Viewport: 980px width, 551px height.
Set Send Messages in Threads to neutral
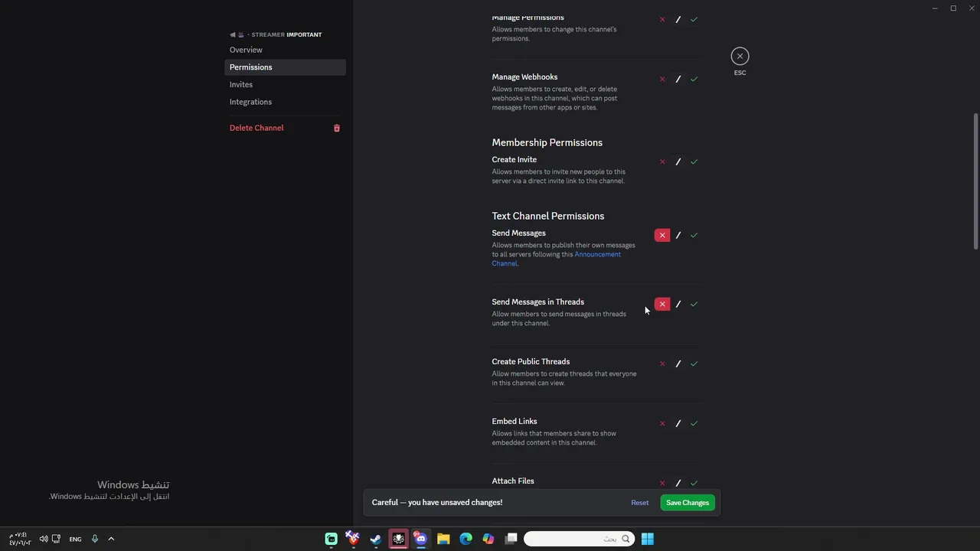(678, 304)
